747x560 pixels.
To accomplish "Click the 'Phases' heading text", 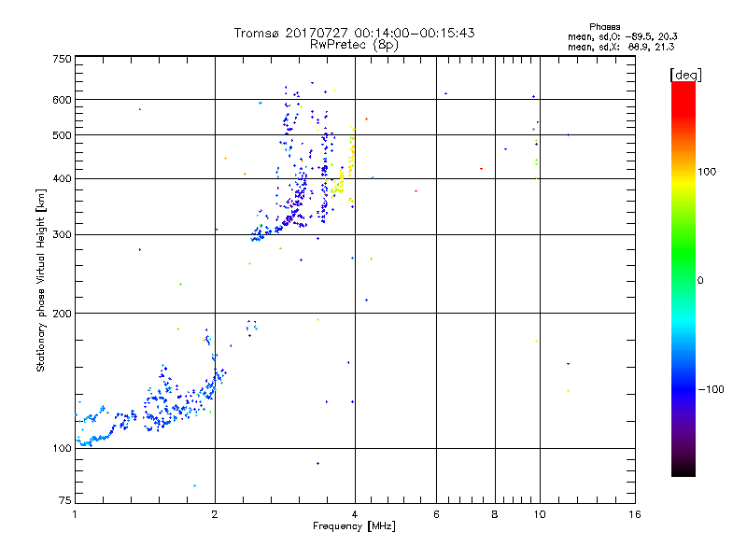I will [604, 27].
